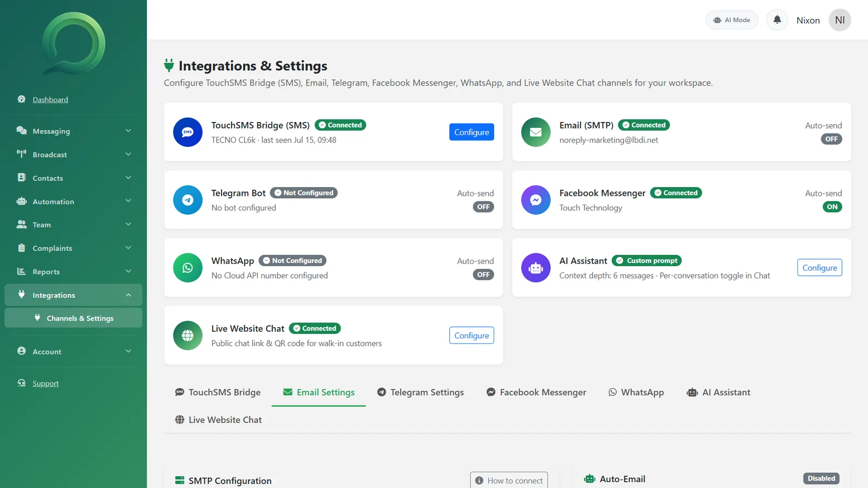The width and height of the screenshot is (868, 488).
Task: Click the plug icon beside page title
Action: click(x=169, y=66)
